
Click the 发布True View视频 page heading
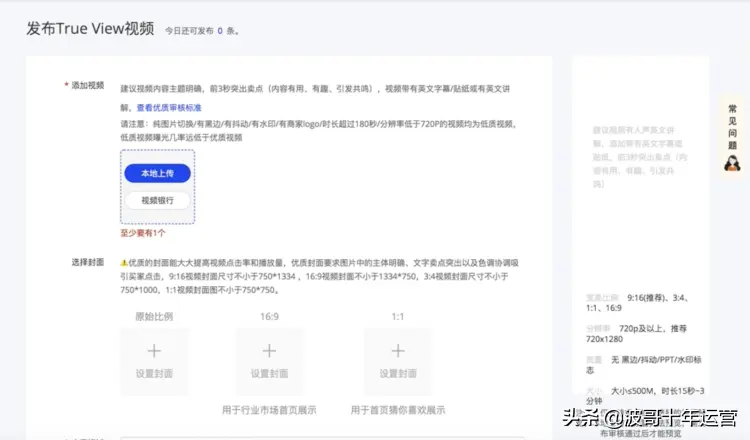(90, 28)
